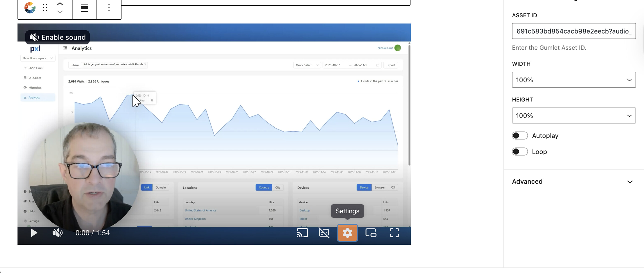Turn on the Autoplay toggle
This screenshot has width=644, height=273.
coord(520,135)
